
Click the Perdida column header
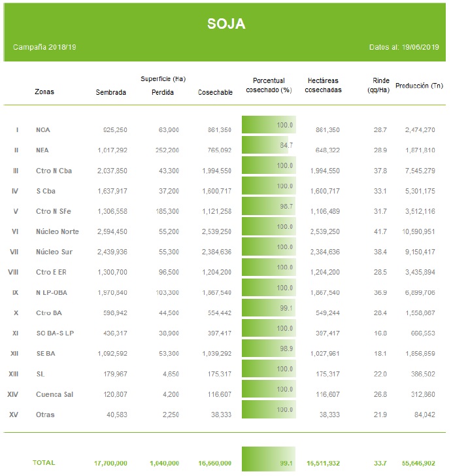pos(163,93)
